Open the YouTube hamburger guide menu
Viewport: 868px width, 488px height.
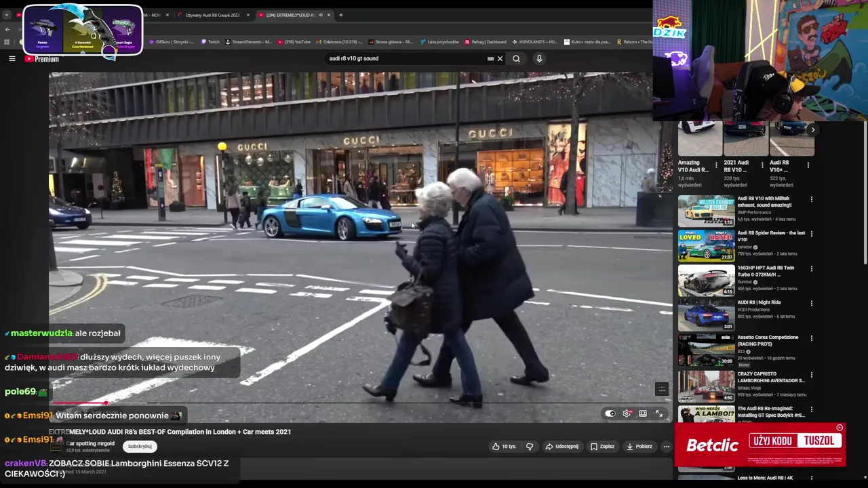pos(12,59)
